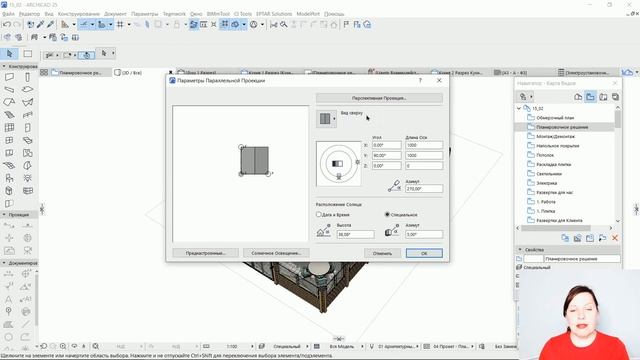This screenshot has width=640, height=360.
Task: Click the Y angle field showing 90.00°
Action: [387, 156]
